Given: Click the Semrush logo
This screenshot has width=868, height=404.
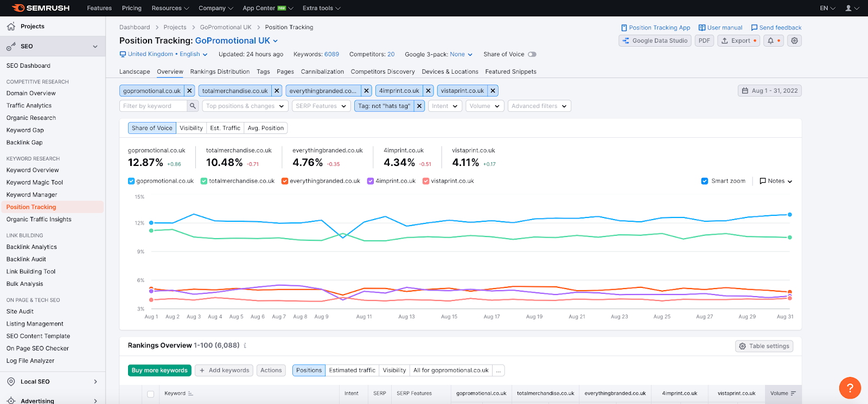Looking at the screenshot, I should 41,8.
